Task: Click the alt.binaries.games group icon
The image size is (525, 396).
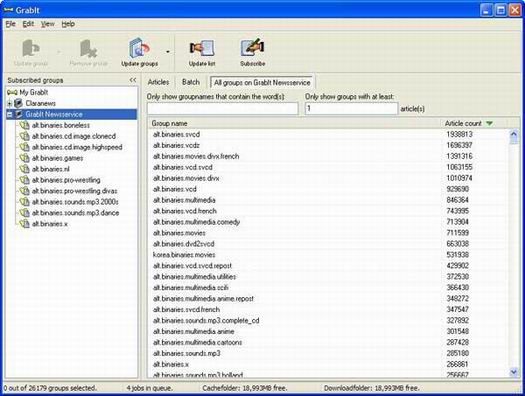Action: point(24,158)
